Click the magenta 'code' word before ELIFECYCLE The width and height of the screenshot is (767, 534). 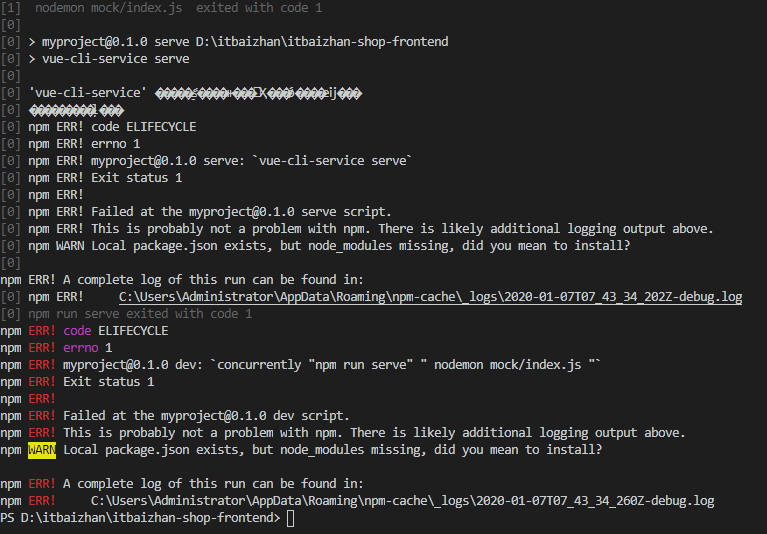coord(77,331)
